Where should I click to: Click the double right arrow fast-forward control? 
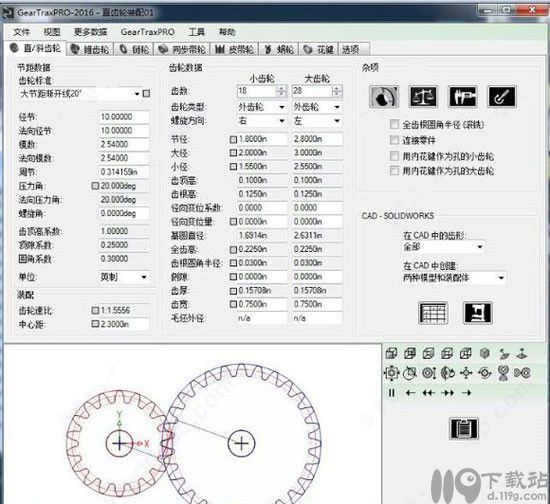click(448, 393)
